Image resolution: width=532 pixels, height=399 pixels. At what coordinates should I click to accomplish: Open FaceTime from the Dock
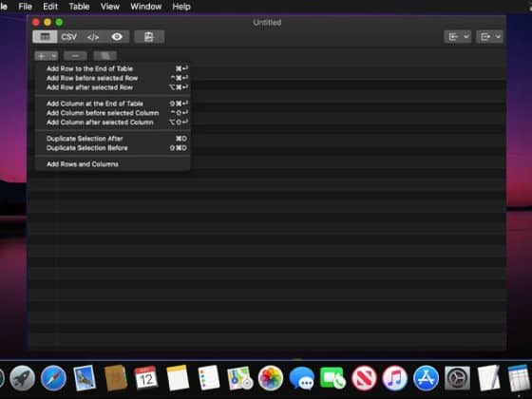(332, 378)
